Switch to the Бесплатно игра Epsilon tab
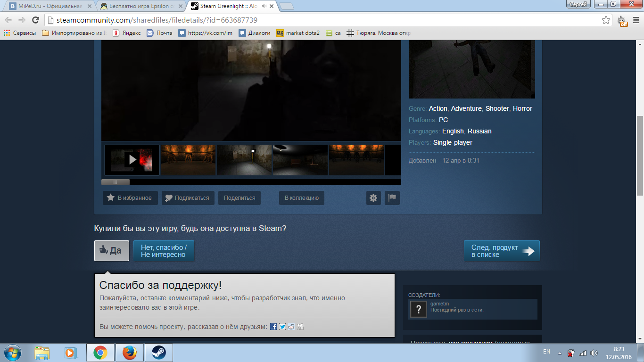644x362 pixels. click(x=141, y=6)
